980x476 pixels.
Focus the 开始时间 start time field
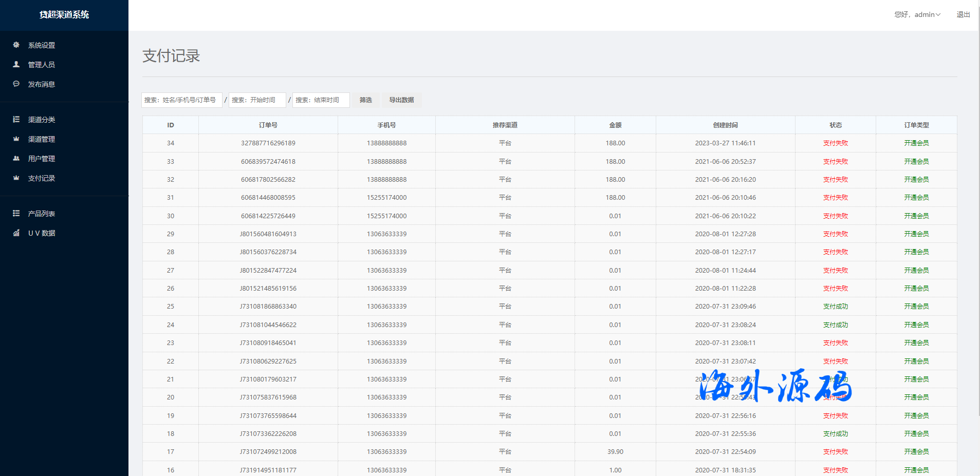pos(257,100)
